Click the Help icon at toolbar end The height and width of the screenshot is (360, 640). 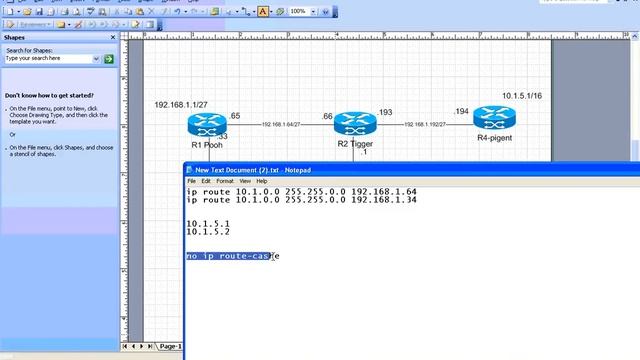(x=325, y=12)
